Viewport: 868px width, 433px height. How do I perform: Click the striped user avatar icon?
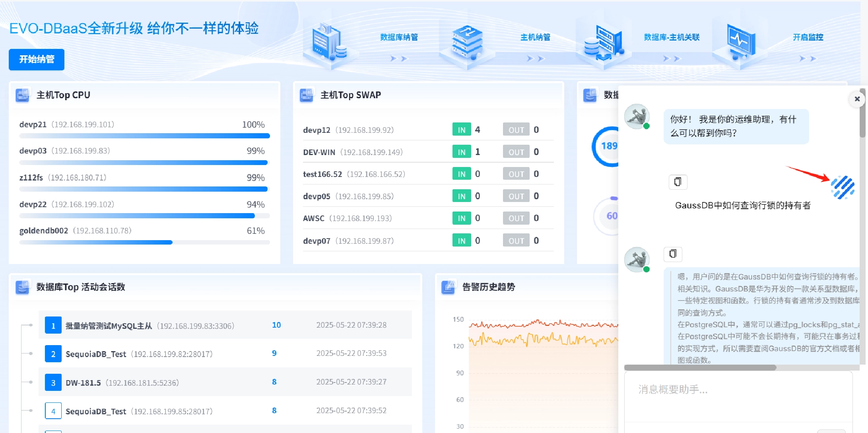tap(843, 187)
